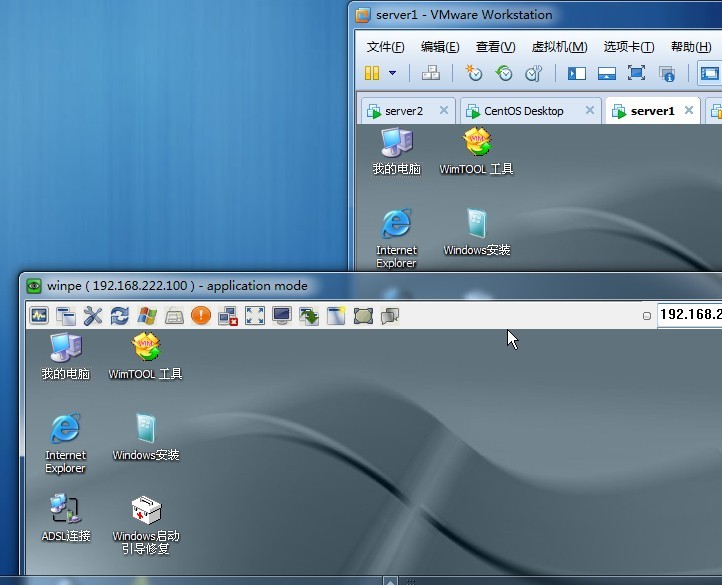Select Internet Explorer icon in winpe VNC window
Viewport: 722px width, 585px height.
coord(65,443)
